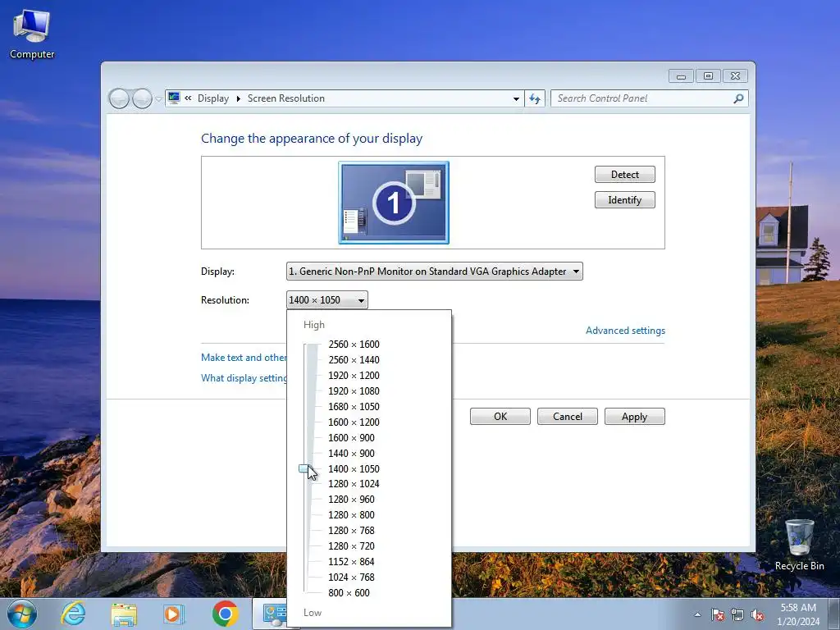The image size is (840, 630).
Task: Click the double chevron in address bar
Action: [188, 98]
